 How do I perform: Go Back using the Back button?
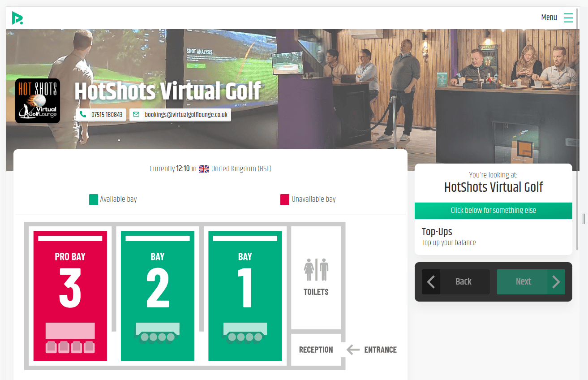tap(456, 282)
